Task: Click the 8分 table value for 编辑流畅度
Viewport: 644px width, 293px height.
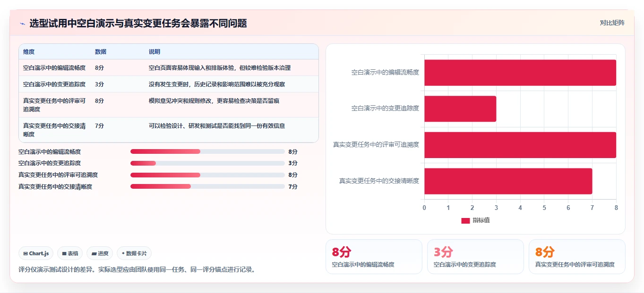Action: tap(99, 68)
